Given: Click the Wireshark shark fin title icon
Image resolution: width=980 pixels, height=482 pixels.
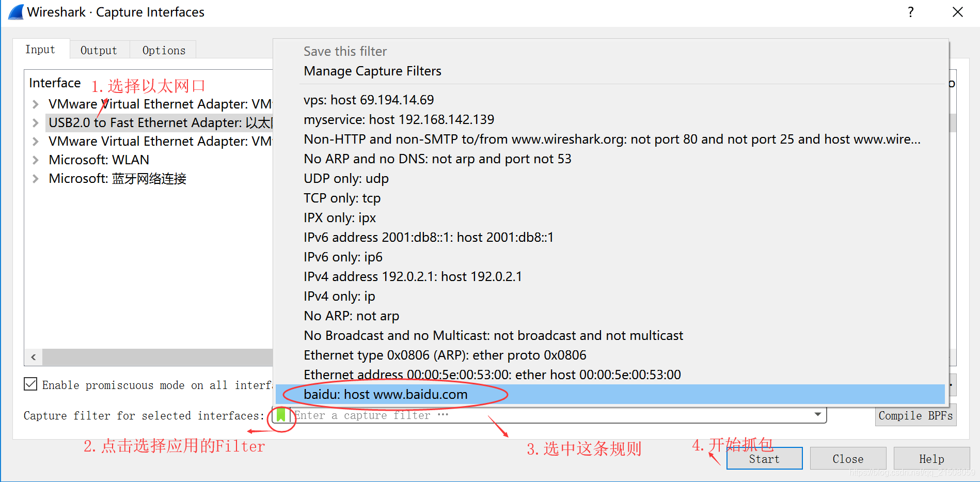Looking at the screenshot, I should tap(16, 12).
